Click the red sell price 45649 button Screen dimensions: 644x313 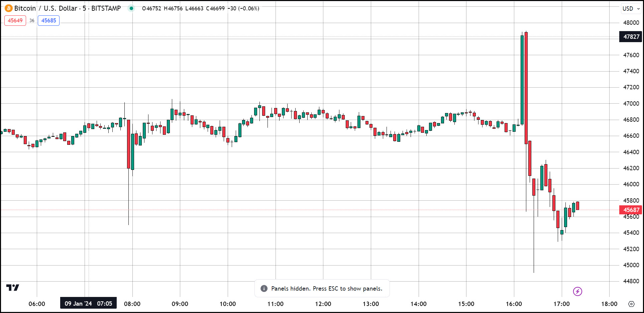coord(15,20)
